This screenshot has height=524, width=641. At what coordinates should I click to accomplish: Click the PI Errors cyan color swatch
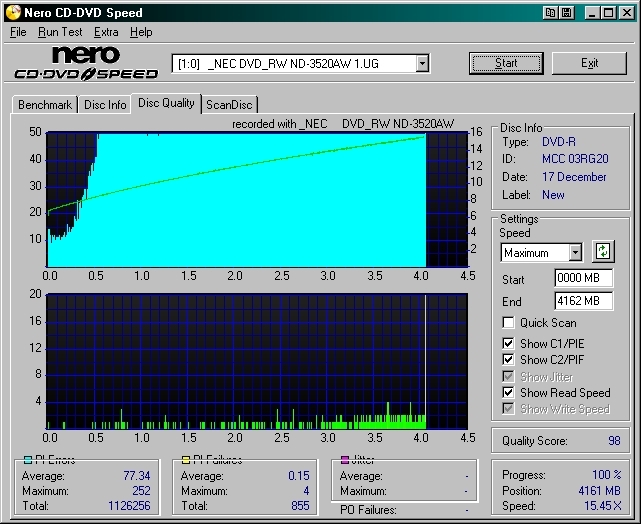(x=28, y=460)
